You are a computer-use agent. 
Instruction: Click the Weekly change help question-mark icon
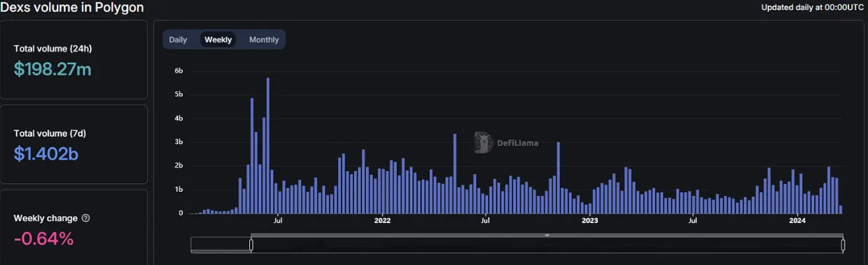(x=86, y=218)
